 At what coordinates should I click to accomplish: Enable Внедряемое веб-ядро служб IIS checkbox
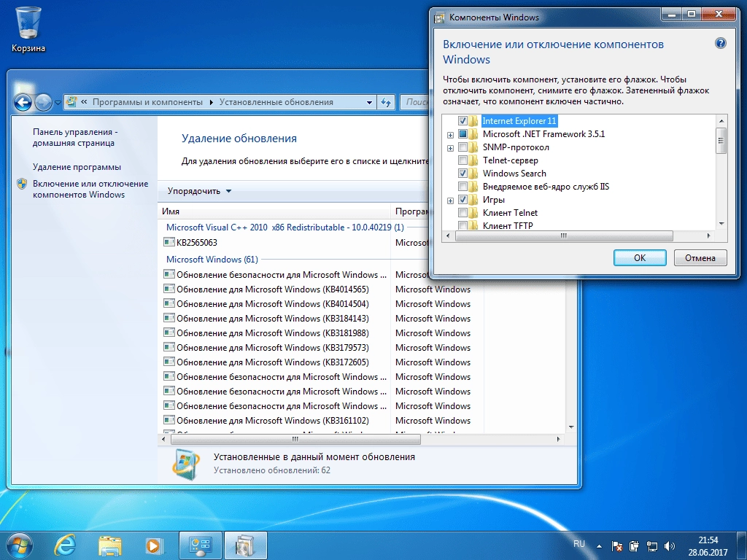pos(462,186)
